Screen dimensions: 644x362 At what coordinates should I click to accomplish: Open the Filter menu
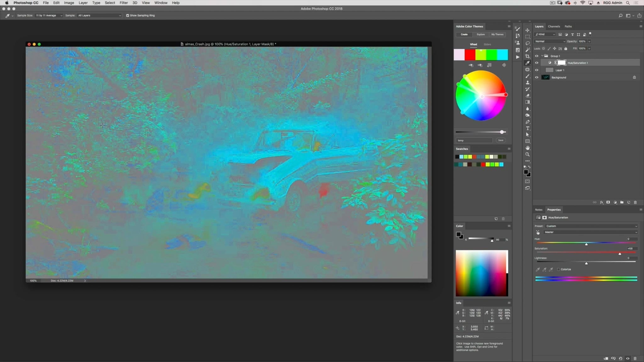click(124, 3)
